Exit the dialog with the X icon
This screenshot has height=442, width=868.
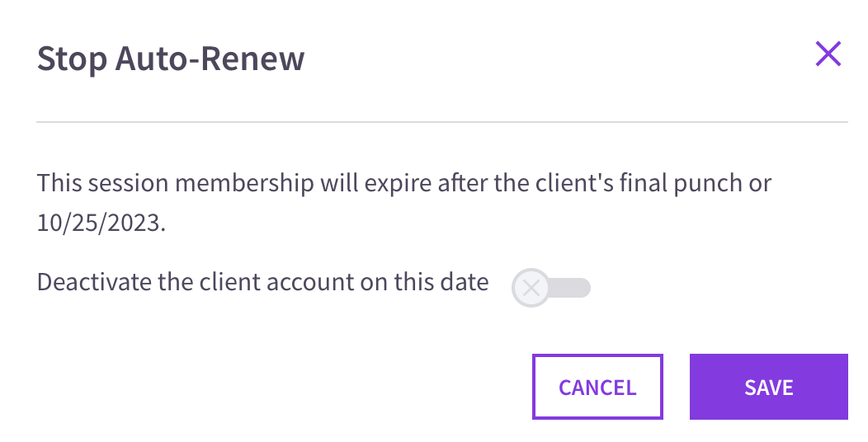[828, 54]
